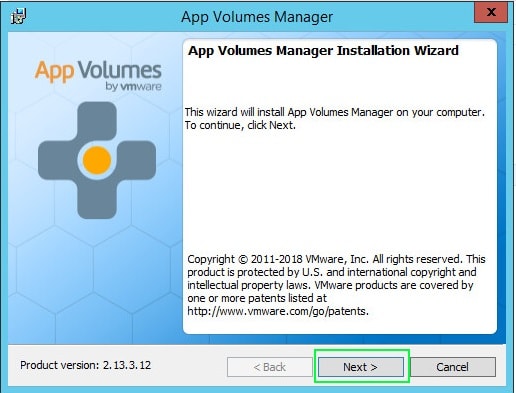Click the 'To continue, click Next.' text
This screenshot has width=516, height=393.
(x=240, y=125)
